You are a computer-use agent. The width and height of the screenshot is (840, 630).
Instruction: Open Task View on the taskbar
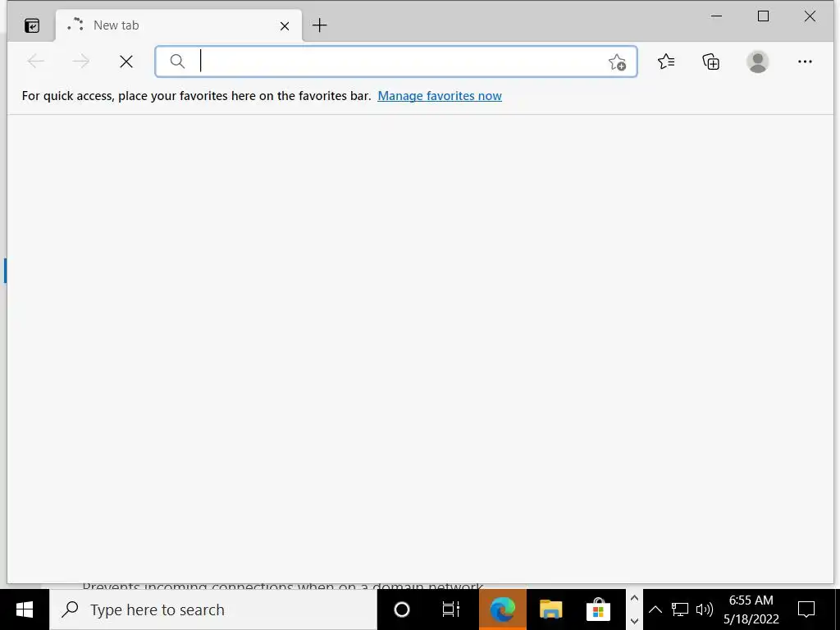coord(451,609)
